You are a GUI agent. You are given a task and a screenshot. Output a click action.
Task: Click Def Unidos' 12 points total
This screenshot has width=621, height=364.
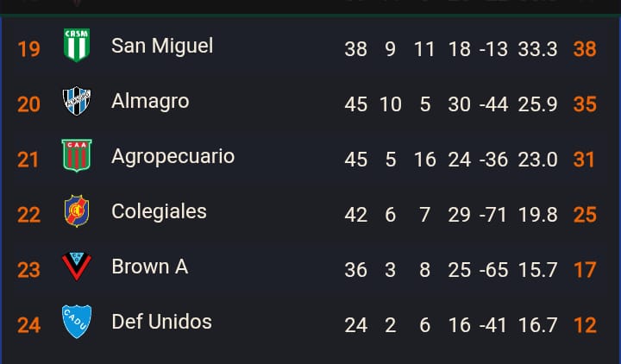click(x=585, y=325)
